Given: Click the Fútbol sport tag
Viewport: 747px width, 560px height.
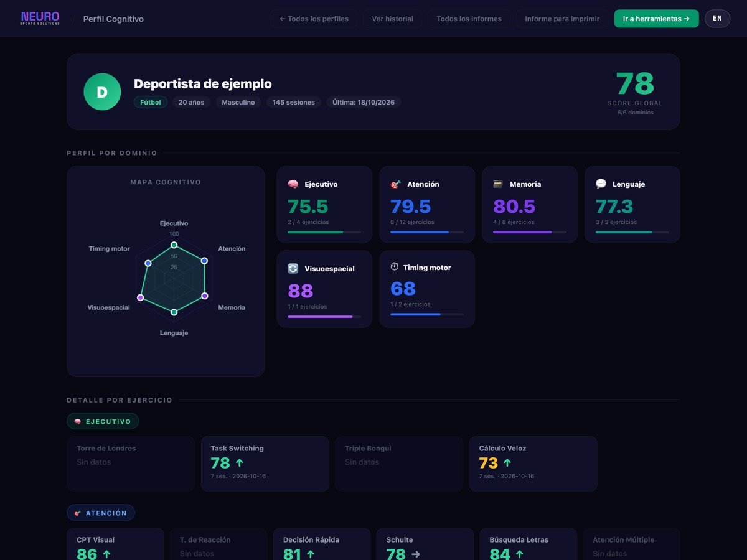Looking at the screenshot, I should point(151,102).
